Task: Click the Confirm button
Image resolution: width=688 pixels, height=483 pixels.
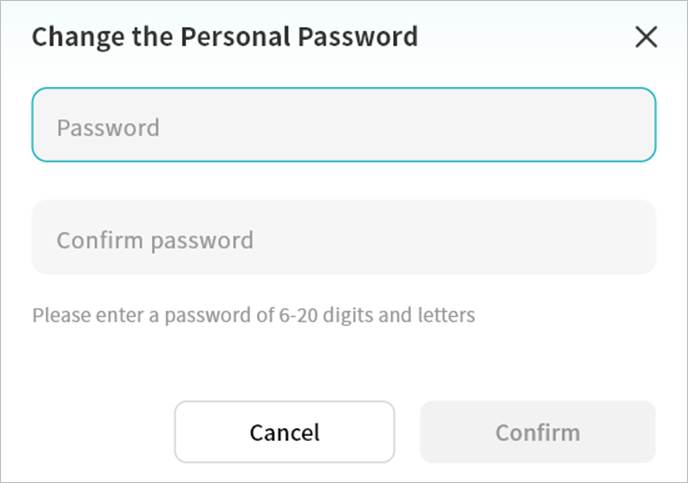Action: click(537, 432)
